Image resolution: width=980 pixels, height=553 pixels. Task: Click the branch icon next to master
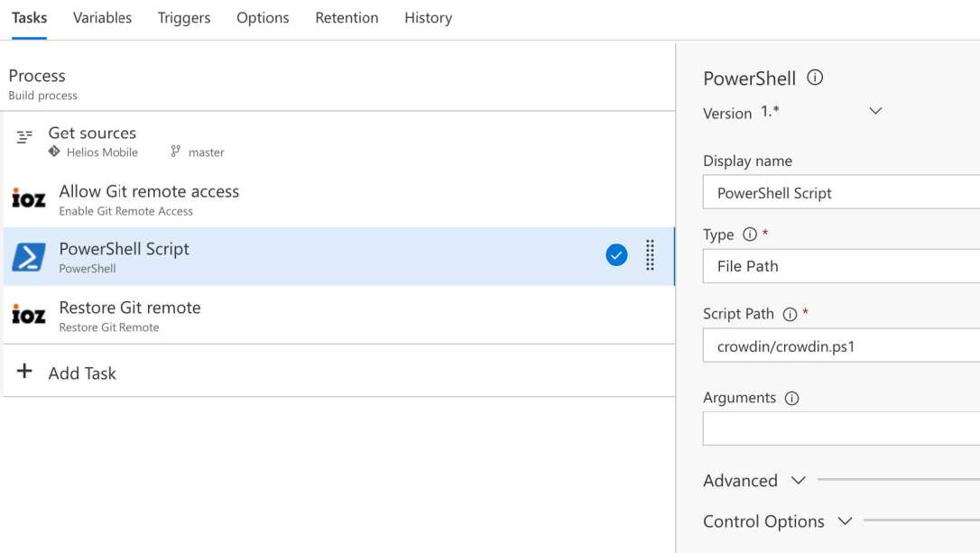pyautogui.click(x=176, y=152)
